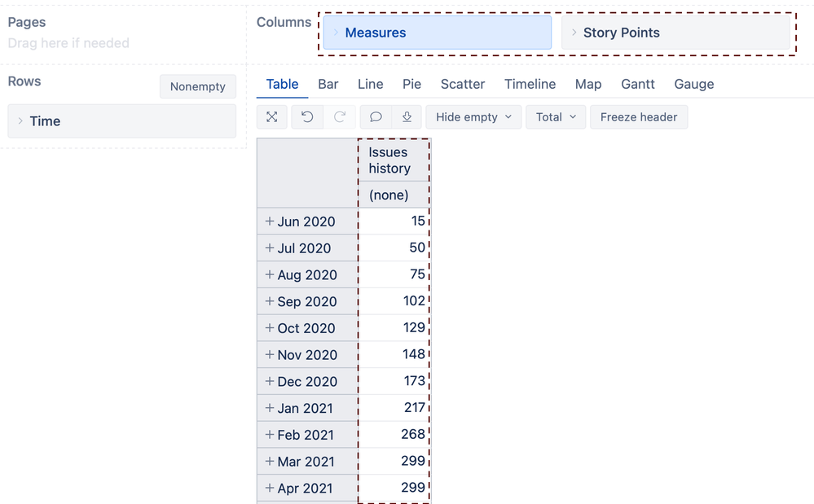Open the Pie chart tab

click(411, 84)
